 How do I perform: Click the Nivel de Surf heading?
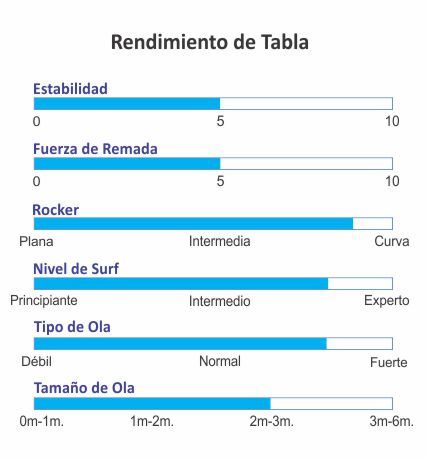tap(76, 269)
